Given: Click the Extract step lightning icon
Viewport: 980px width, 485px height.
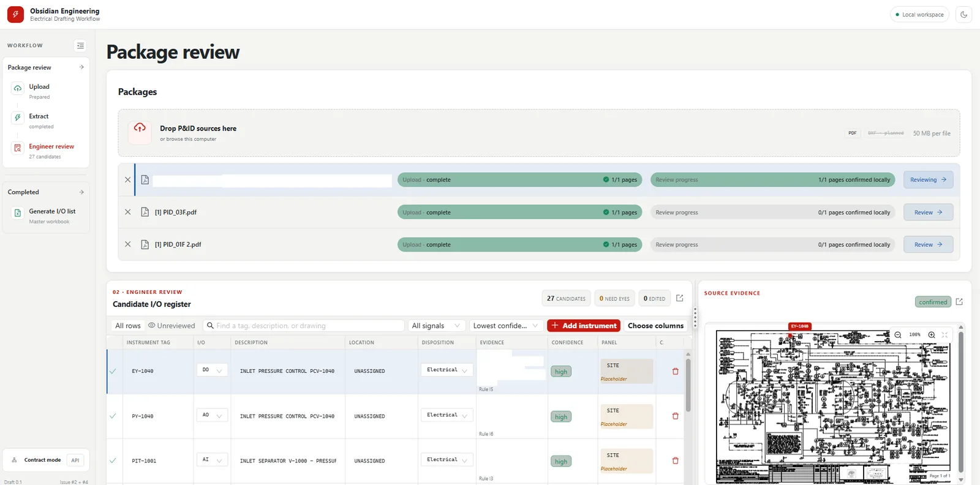Looking at the screenshot, I should (18, 118).
